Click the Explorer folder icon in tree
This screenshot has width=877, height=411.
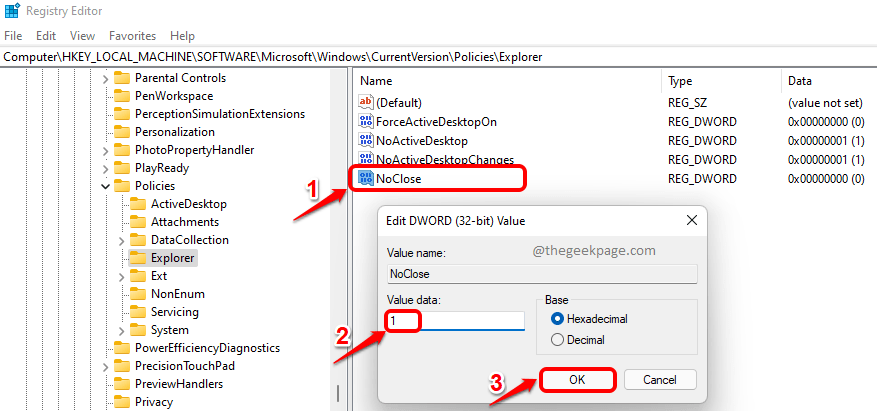coord(138,258)
